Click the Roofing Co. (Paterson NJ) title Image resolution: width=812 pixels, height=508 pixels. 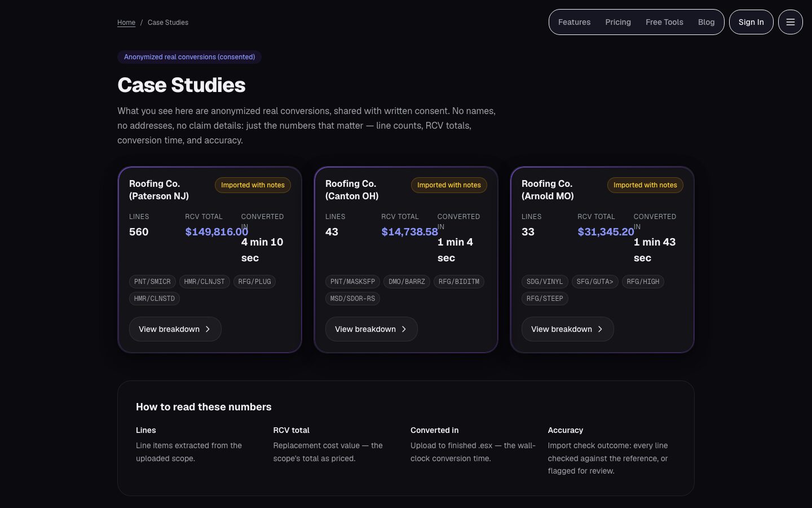159,190
